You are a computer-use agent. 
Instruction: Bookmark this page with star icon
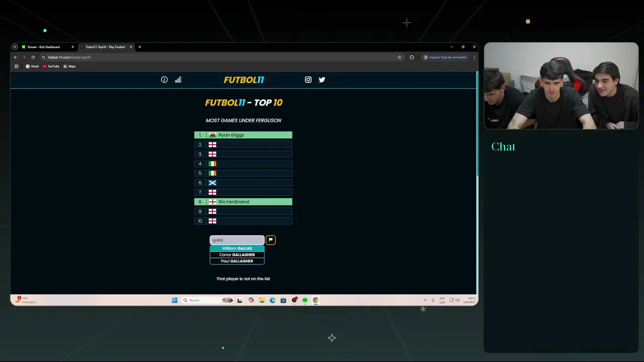tap(399, 57)
